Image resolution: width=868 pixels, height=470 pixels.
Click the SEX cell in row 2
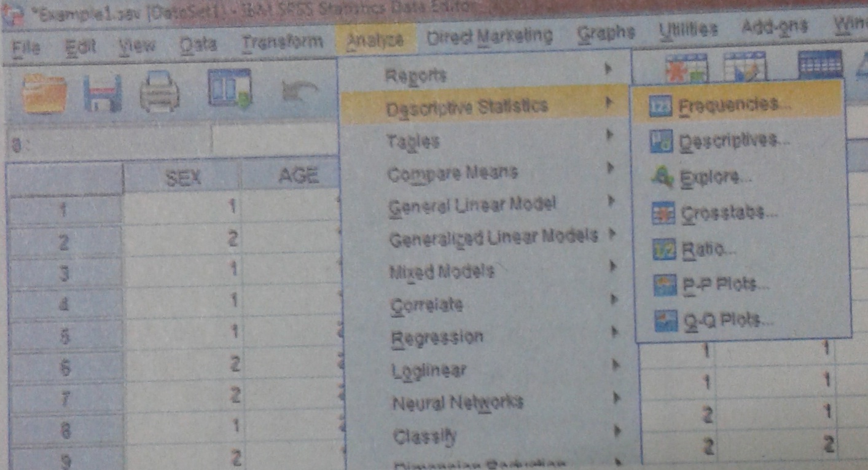coord(182,239)
